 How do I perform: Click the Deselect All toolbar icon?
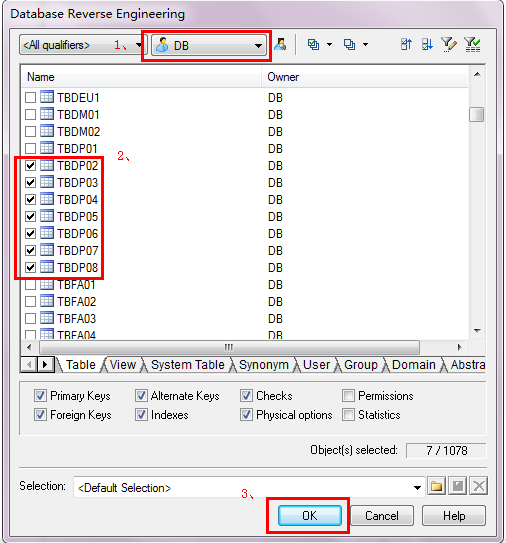349,44
